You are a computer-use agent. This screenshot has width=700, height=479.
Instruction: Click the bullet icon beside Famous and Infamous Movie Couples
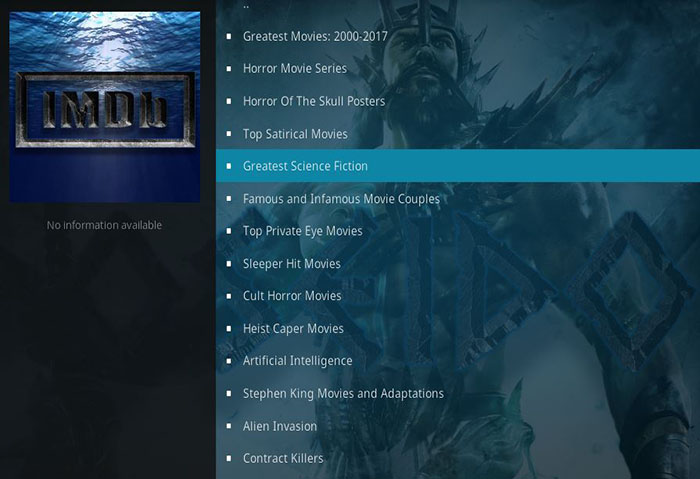pos(229,199)
